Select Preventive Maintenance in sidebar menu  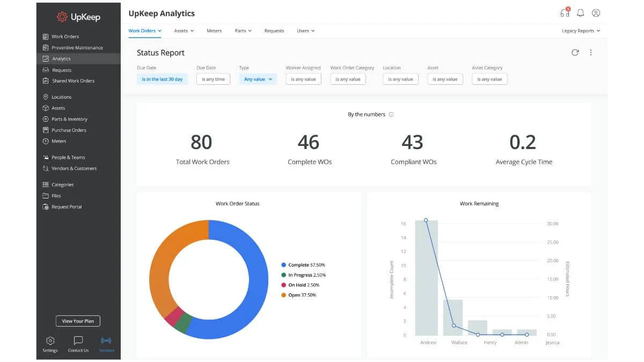point(78,48)
